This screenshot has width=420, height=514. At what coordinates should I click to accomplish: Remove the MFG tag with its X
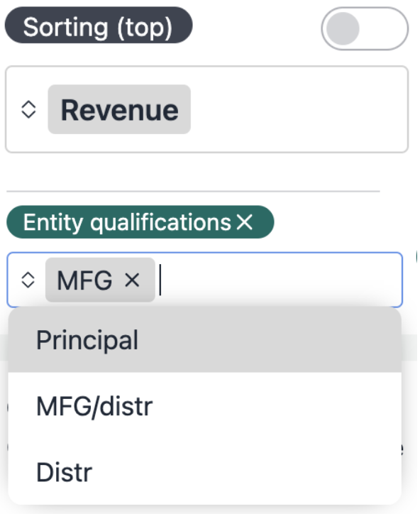coord(132,280)
